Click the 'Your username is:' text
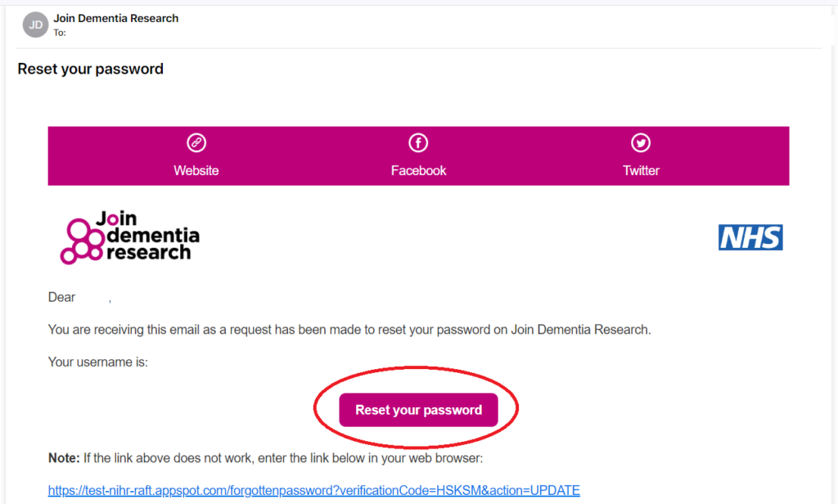 98,362
